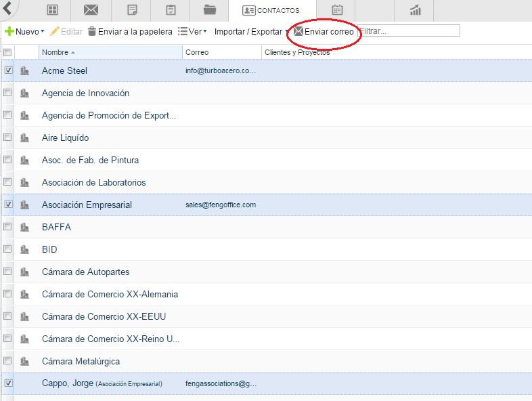Viewport: 532px width, 401px height.
Task: Open the dashboard grid icon tab
Action: [x=52, y=10]
